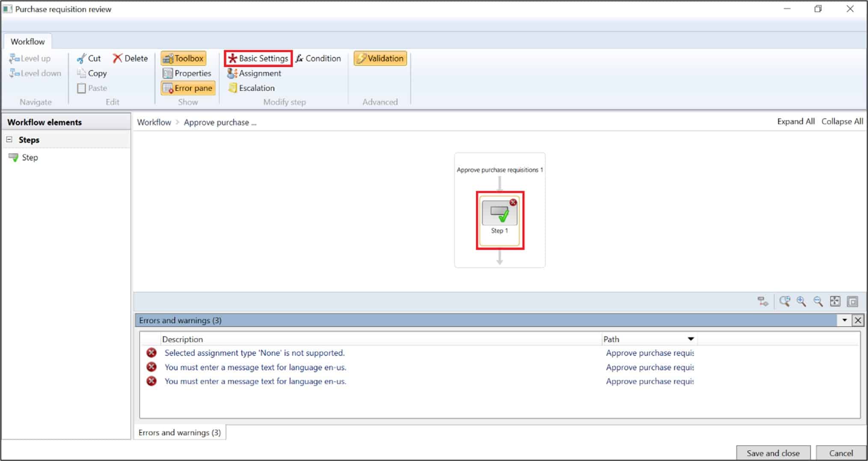The height and width of the screenshot is (461, 868).
Task: Zoom in on the workflow canvas
Action: (801, 301)
